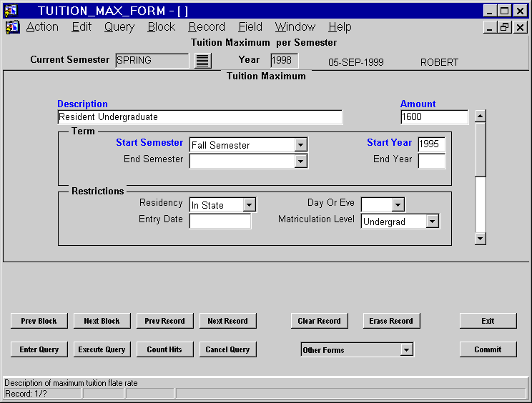
Task: Open the Field menu
Action: coord(250,26)
